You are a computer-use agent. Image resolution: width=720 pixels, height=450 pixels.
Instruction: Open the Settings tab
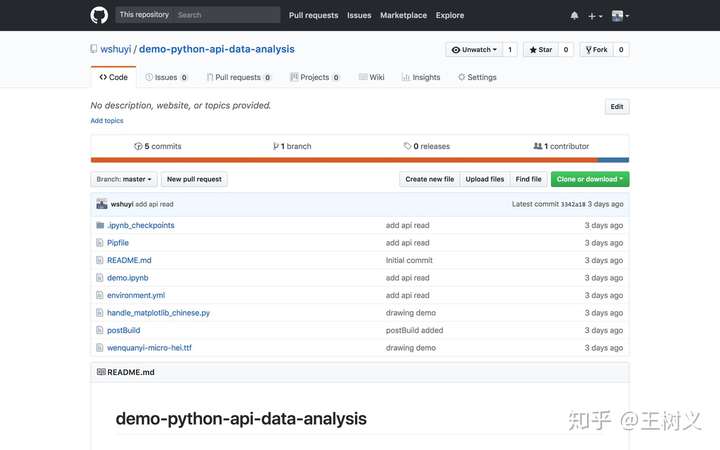pyautogui.click(x=477, y=77)
